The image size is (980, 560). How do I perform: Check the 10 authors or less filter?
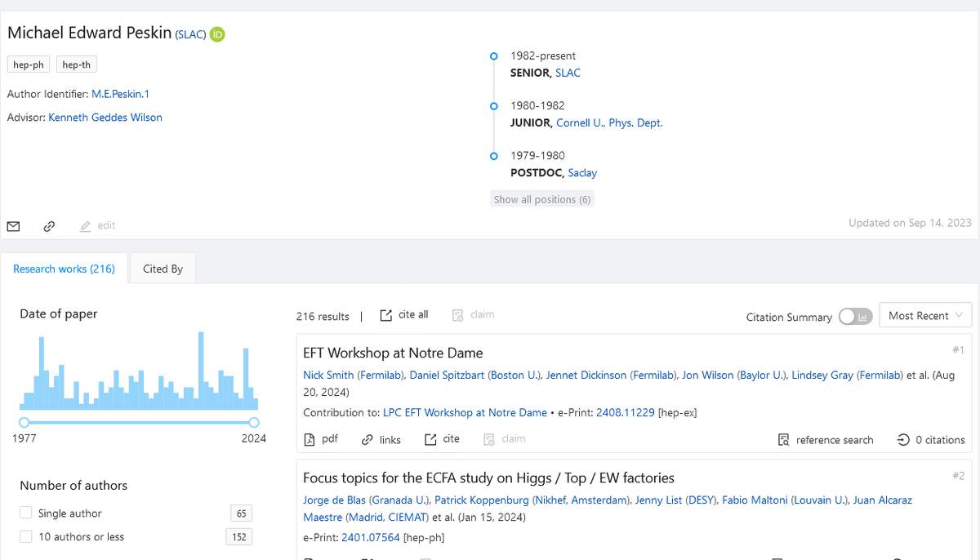[26, 536]
